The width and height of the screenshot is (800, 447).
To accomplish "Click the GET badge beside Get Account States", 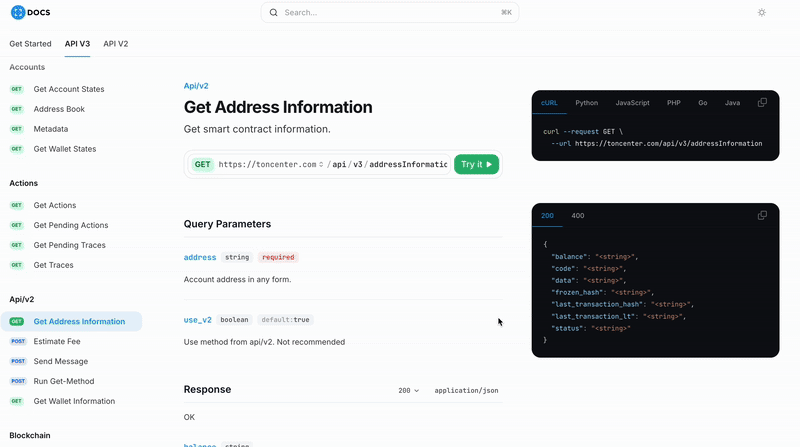I will pos(17,89).
